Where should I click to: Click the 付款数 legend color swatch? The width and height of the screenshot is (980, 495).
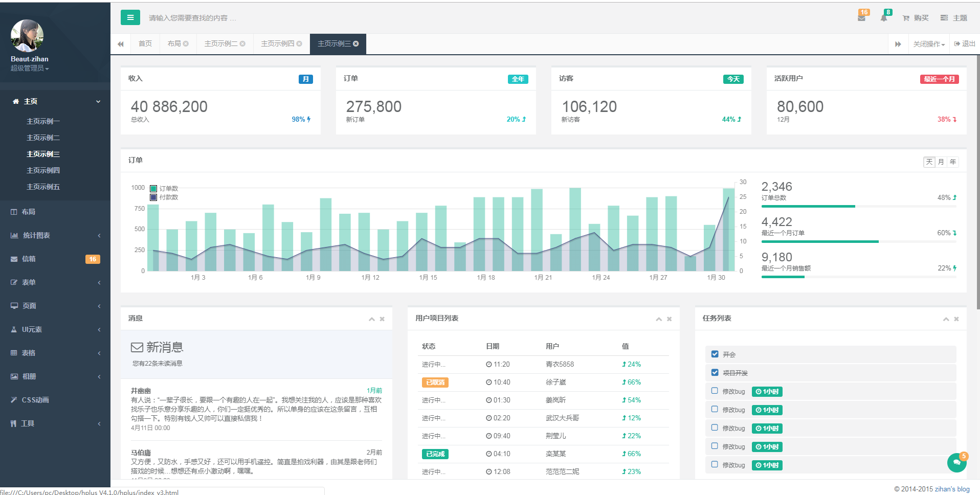click(153, 197)
